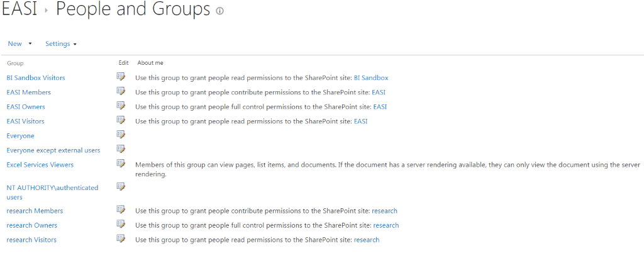The height and width of the screenshot is (263, 644).
Task: Edit the research Visitors group
Action: [120, 238]
